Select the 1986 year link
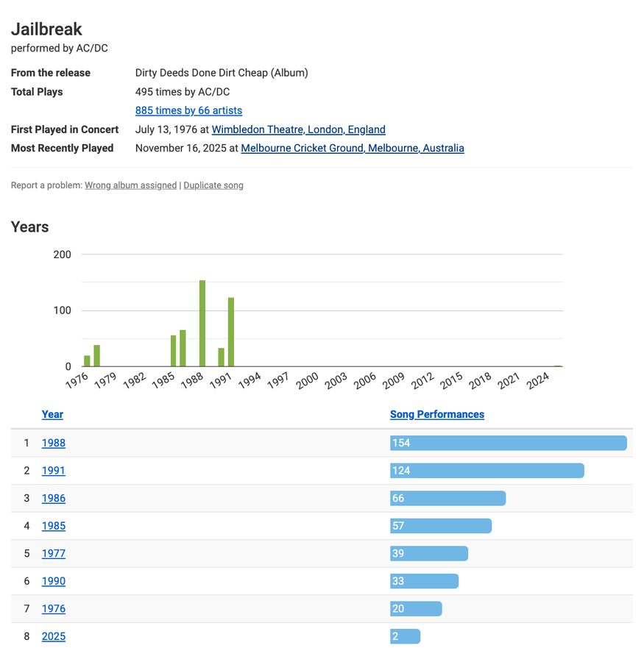Screen dimensions: 644x662 coord(53,498)
